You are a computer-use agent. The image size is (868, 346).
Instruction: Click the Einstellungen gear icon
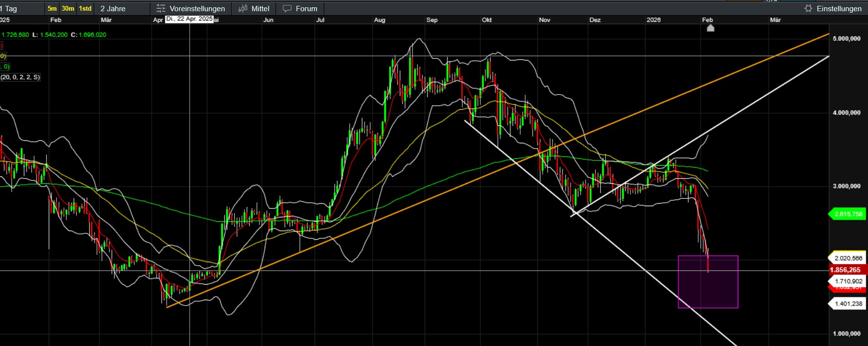coord(808,9)
